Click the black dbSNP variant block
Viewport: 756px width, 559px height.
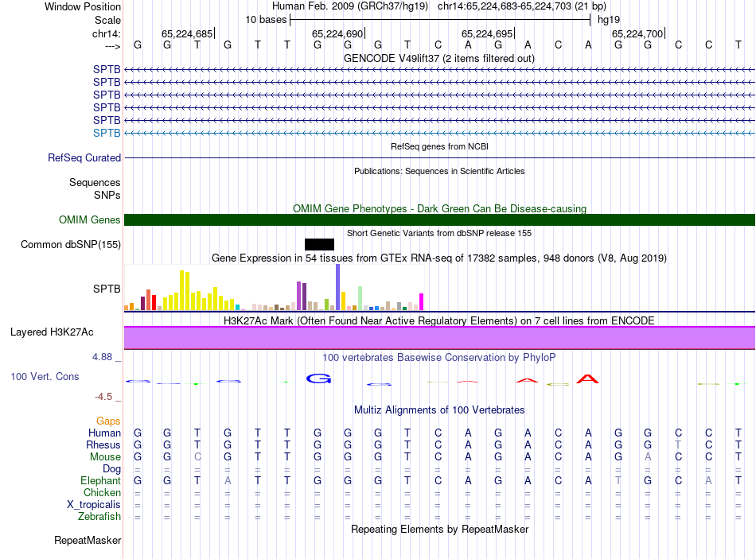point(319,244)
